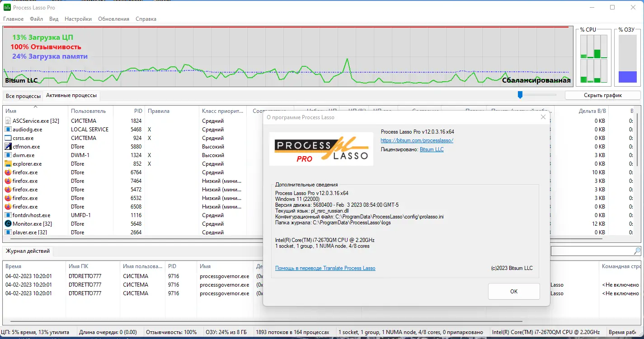Screen dimensions: 644x339
Task: Select the firefox.exe process icon
Action: point(7,172)
